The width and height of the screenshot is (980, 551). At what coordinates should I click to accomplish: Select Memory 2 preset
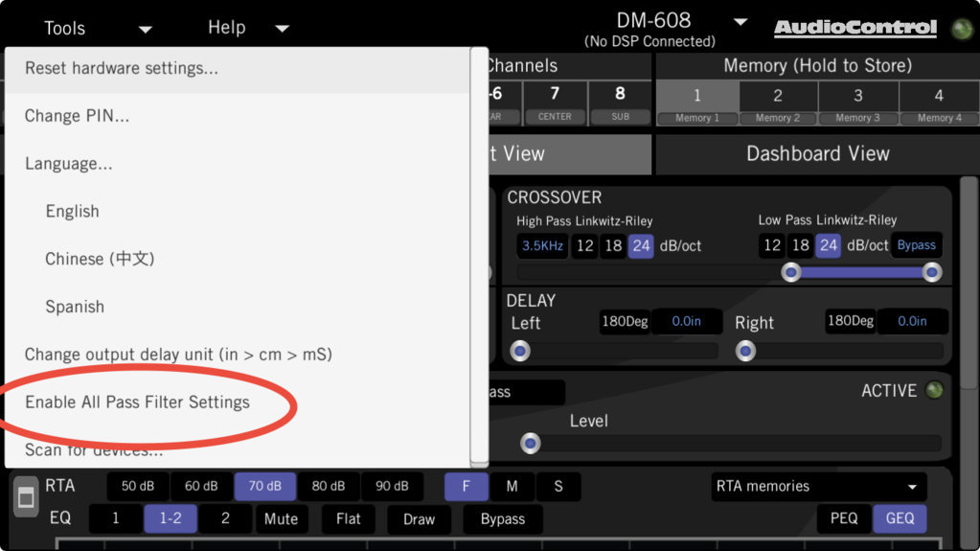[x=778, y=103]
